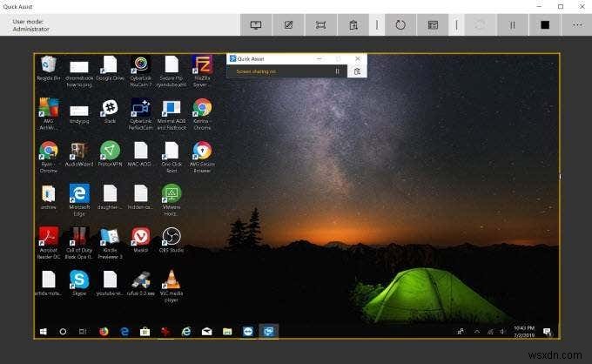Click the Recycle Bin icon on the remote desktop
The width and height of the screenshot is (592, 364).
click(x=49, y=68)
